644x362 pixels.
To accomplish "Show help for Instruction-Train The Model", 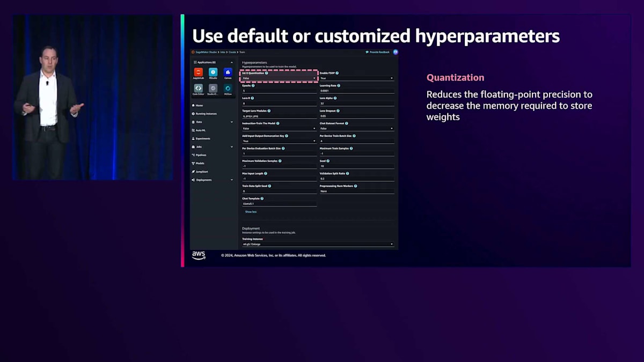I will point(278,123).
